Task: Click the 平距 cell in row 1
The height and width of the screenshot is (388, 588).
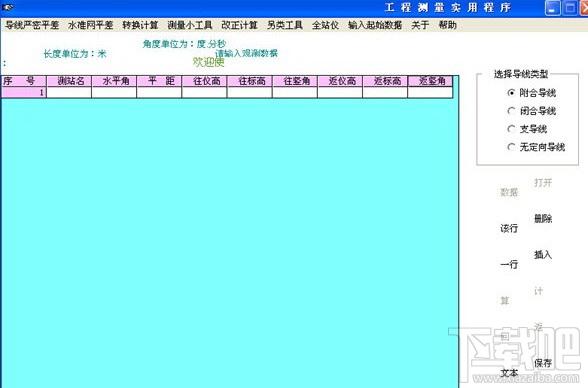Action: (159, 93)
